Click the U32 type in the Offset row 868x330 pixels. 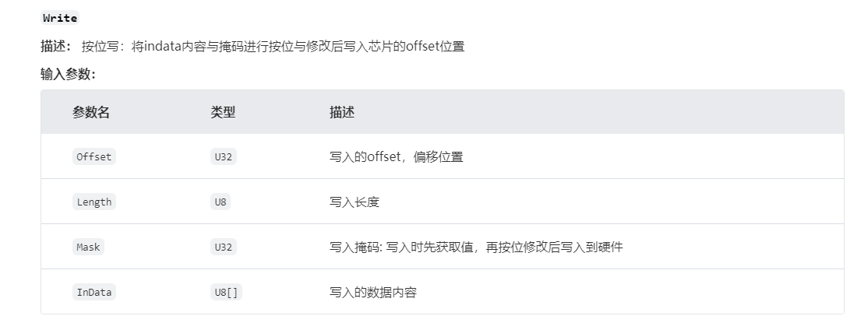224,156
